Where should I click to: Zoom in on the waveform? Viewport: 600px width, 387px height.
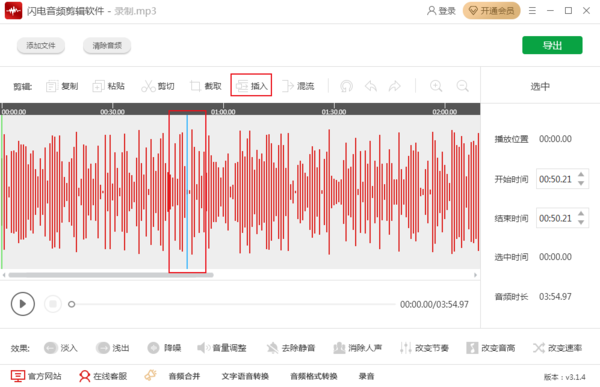(x=436, y=86)
